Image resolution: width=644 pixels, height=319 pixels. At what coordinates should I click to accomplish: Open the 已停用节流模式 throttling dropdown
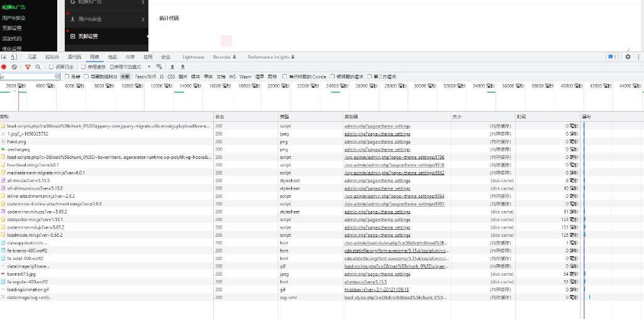click(130, 67)
